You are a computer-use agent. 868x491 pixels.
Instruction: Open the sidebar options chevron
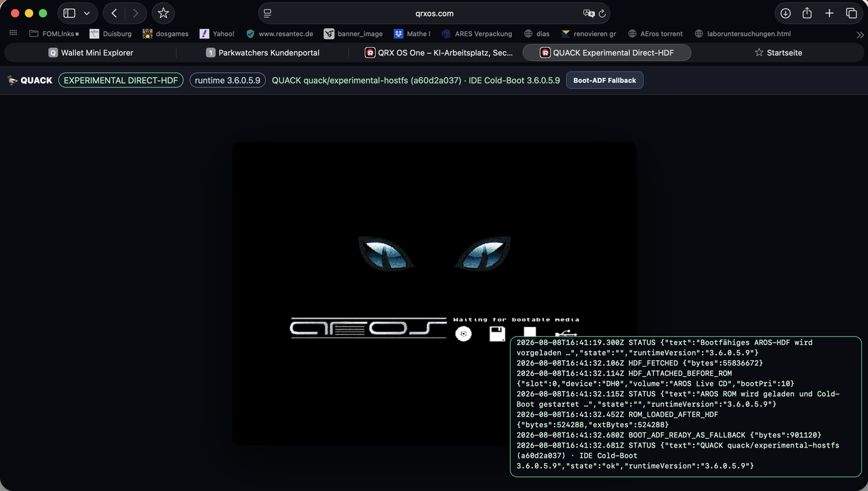(x=87, y=13)
